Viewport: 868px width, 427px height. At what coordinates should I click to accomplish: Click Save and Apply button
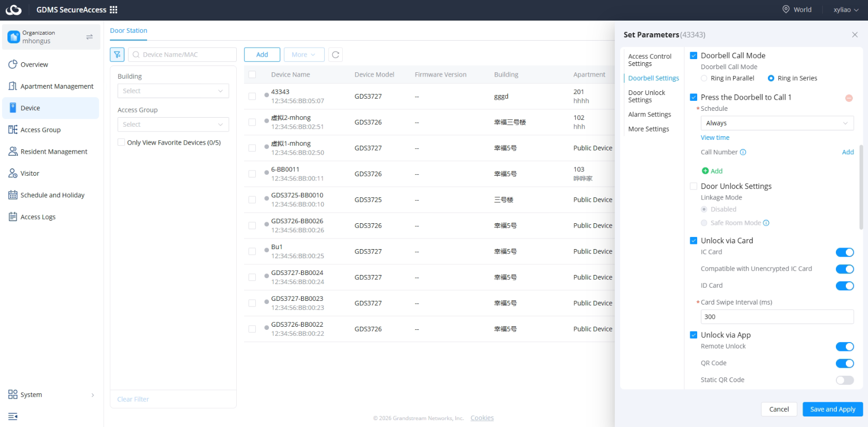point(833,409)
